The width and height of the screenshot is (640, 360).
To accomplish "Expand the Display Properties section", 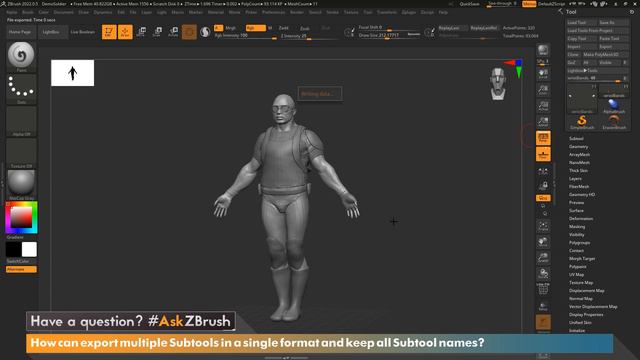I will tap(586, 315).
